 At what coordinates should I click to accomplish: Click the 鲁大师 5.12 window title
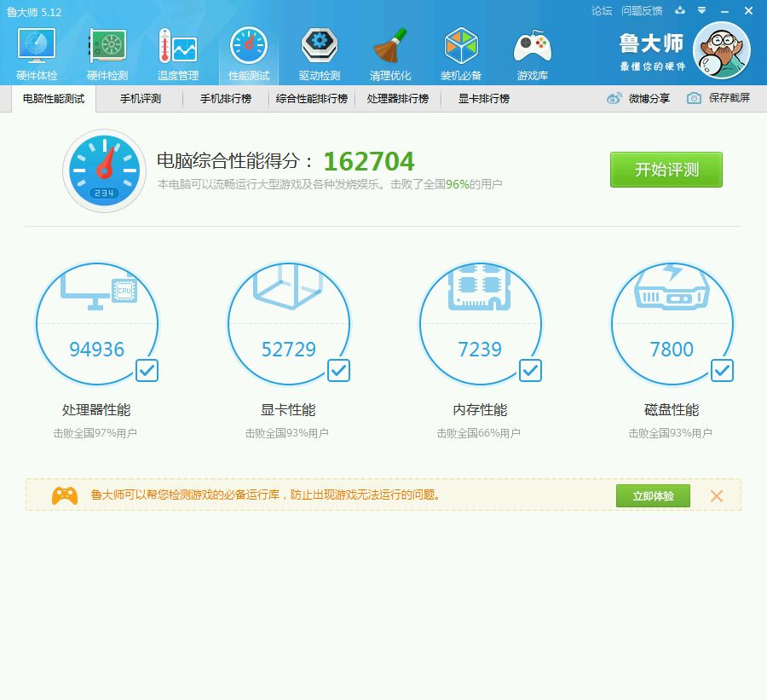pyautogui.click(x=34, y=12)
